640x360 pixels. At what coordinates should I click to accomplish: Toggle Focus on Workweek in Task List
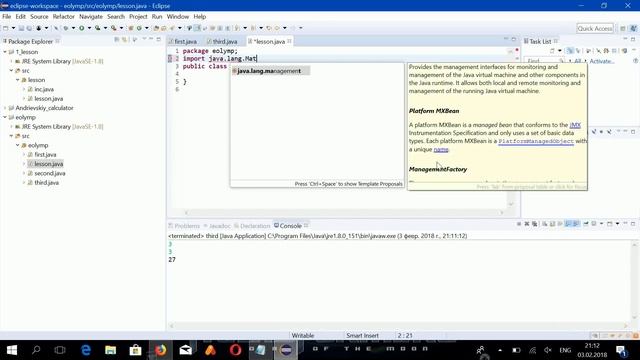tap(588, 51)
